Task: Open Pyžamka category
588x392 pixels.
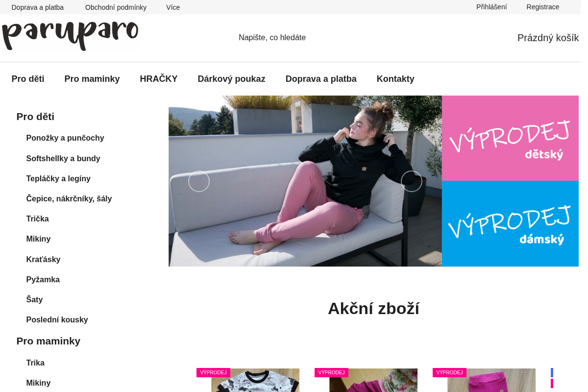Action: point(43,280)
